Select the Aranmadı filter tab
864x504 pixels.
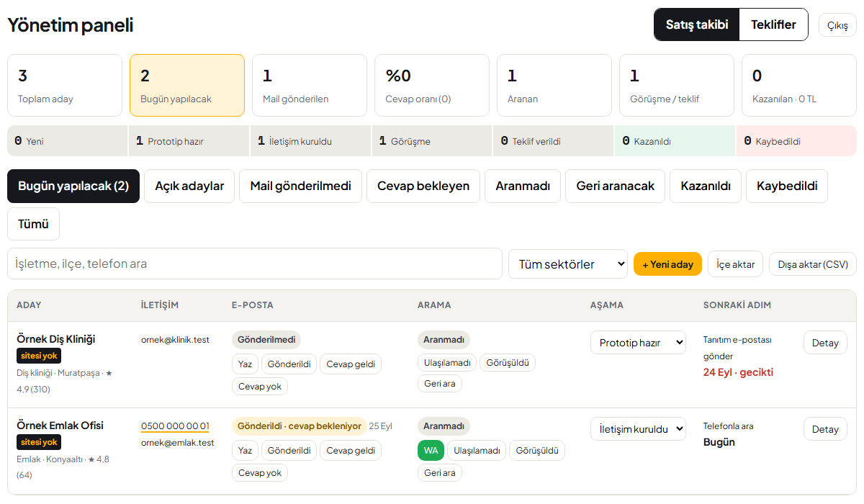(x=523, y=186)
